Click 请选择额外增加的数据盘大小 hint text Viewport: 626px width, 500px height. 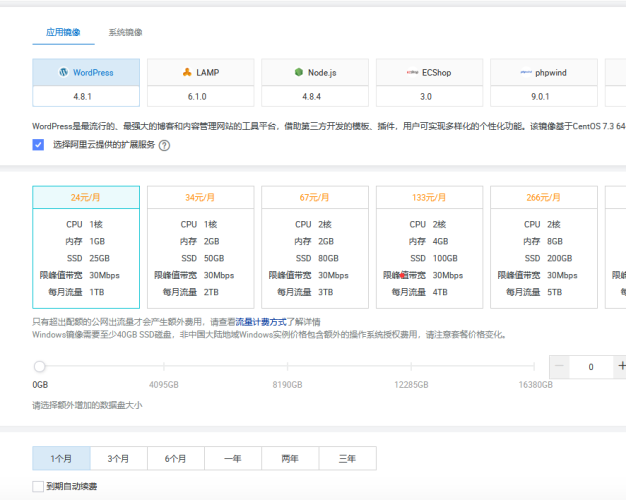[87, 405]
